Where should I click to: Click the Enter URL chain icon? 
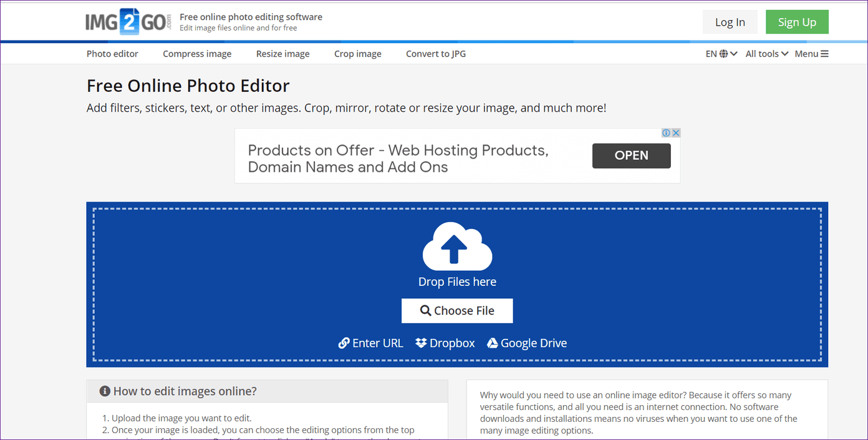click(344, 343)
